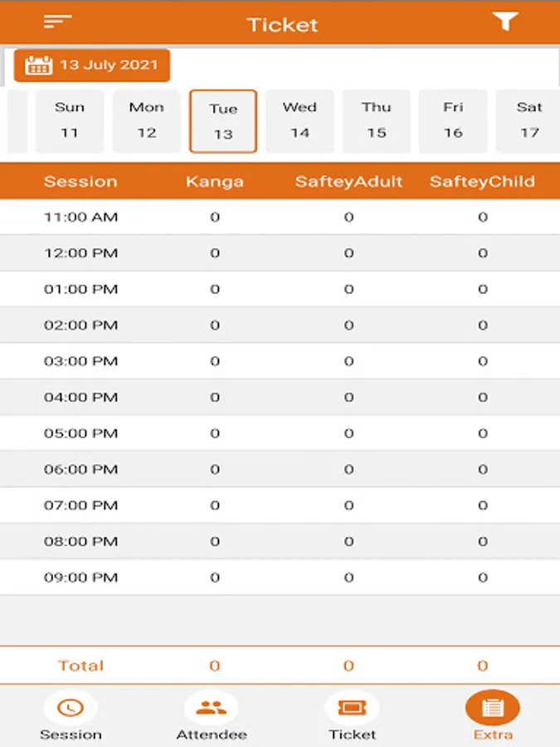The height and width of the screenshot is (747, 560).
Task: Open the 13 July 2021 date picker
Action: pyautogui.click(x=92, y=66)
